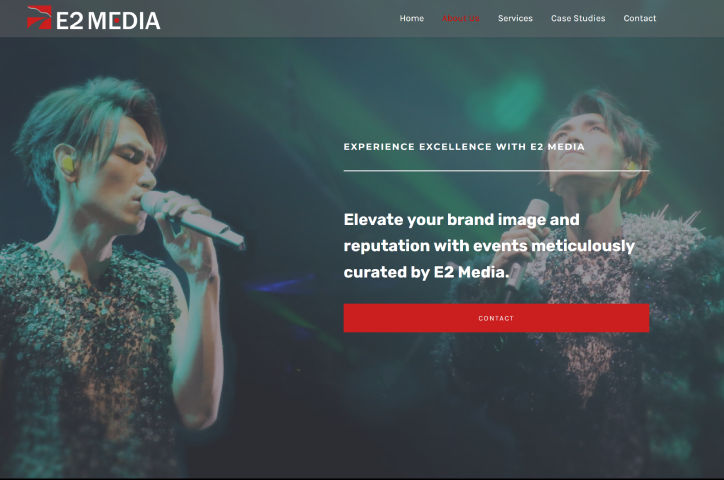Click the left singer's yellow in-ear monitor
The height and width of the screenshot is (480, 724).
coord(68,164)
